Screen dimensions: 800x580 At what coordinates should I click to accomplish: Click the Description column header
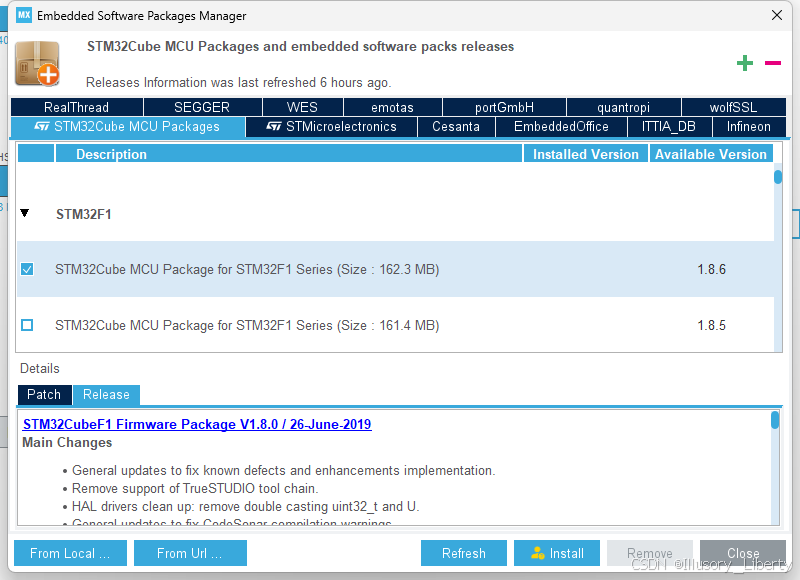click(289, 154)
